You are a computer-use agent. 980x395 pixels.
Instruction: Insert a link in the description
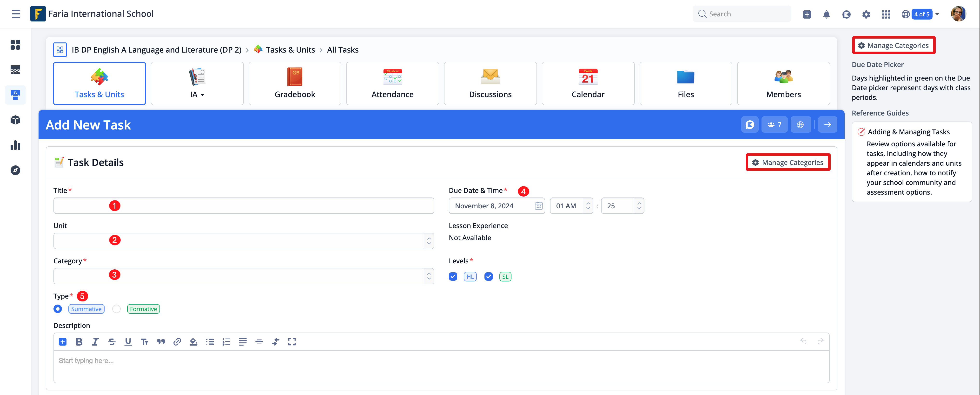click(177, 342)
